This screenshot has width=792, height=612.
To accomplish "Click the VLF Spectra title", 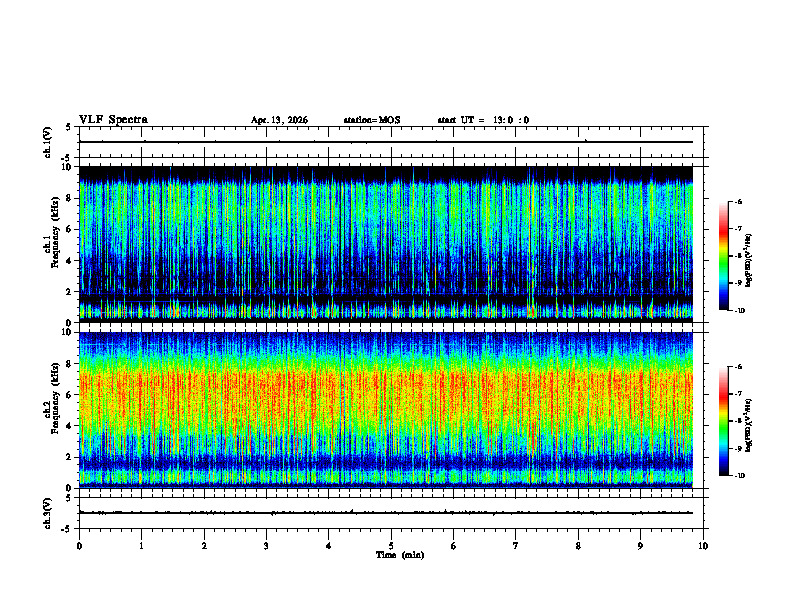I will coord(113,120).
